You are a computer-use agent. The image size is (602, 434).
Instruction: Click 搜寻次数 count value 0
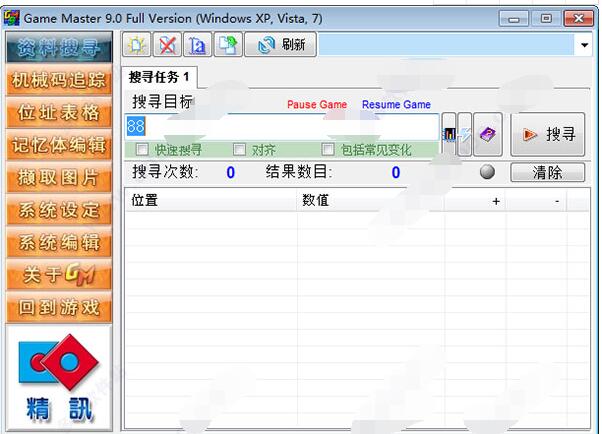pos(230,172)
